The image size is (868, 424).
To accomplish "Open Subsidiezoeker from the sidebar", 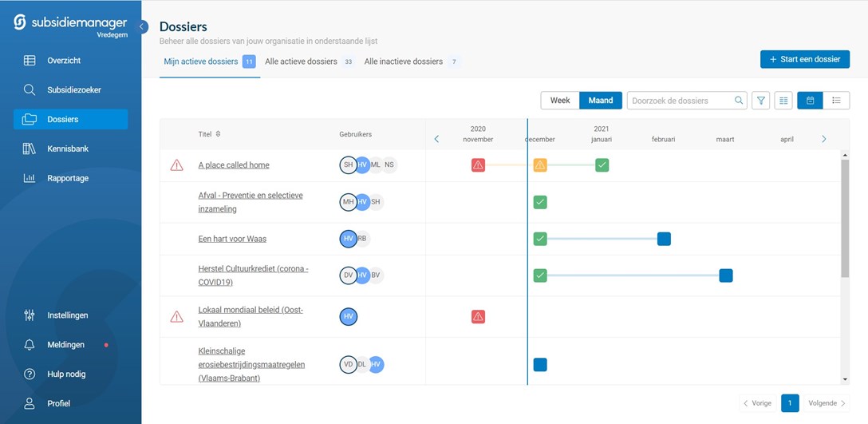I will click(73, 90).
